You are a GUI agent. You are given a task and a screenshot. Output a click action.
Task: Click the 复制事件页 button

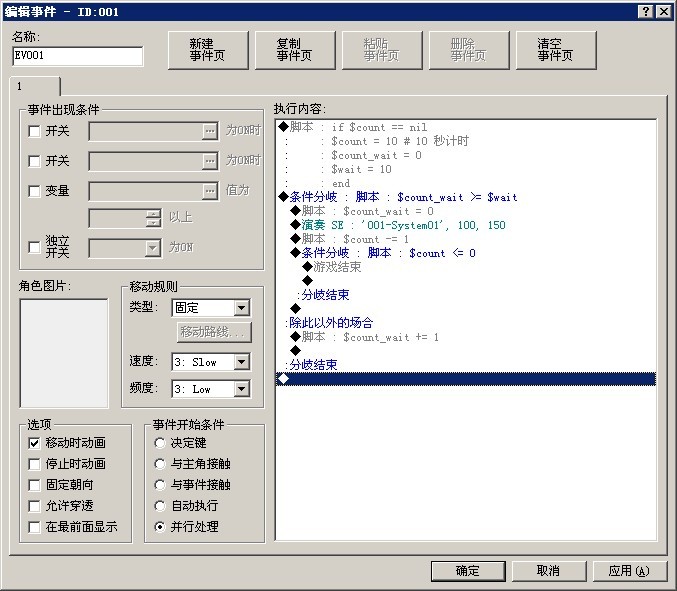tap(295, 50)
